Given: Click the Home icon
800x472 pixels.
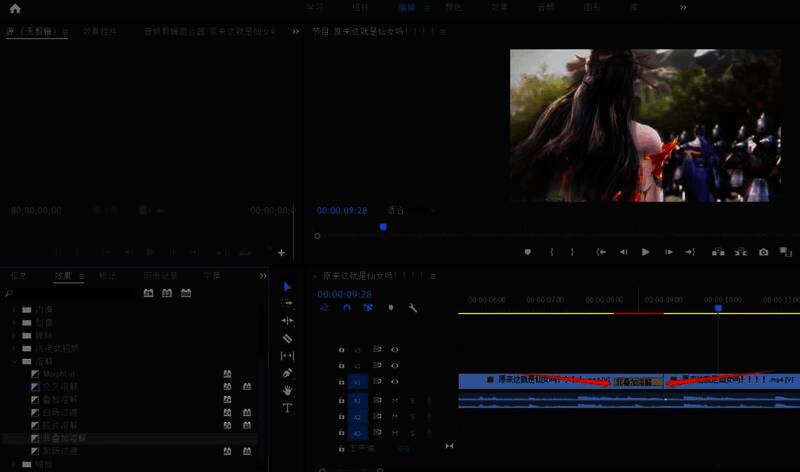Looking at the screenshot, I should click(15, 8).
